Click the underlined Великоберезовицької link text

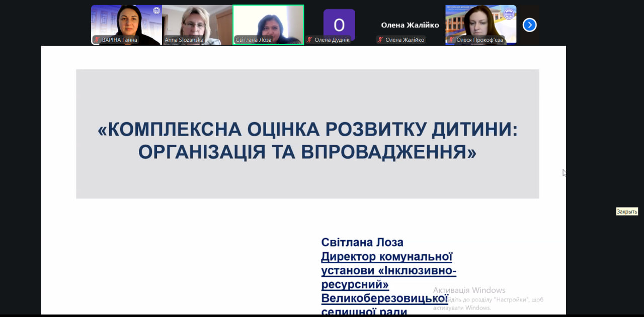(x=377, y=299)
